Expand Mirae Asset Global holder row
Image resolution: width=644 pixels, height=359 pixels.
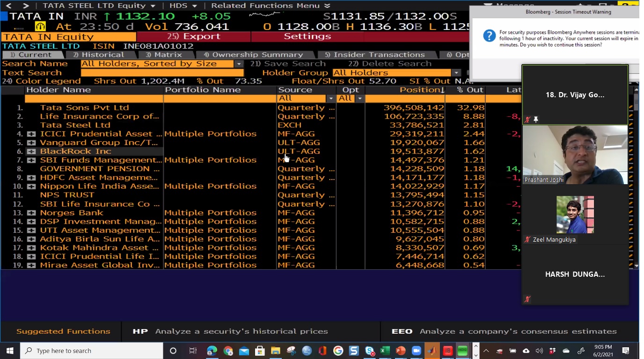coord(31,266)
